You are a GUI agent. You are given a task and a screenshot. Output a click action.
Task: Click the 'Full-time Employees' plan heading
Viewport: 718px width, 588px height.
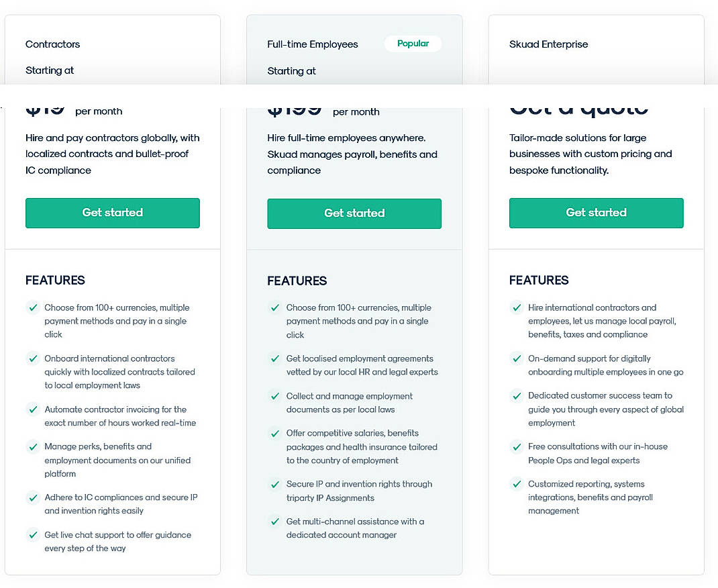click(x=313, y=44)
